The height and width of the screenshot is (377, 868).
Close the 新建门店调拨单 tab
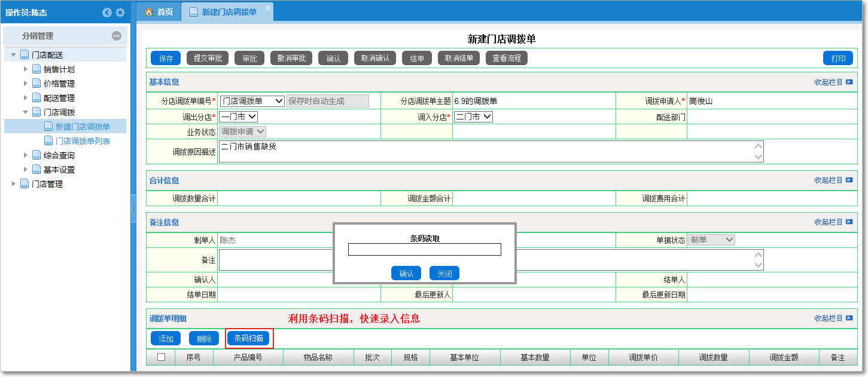(268, 7)
